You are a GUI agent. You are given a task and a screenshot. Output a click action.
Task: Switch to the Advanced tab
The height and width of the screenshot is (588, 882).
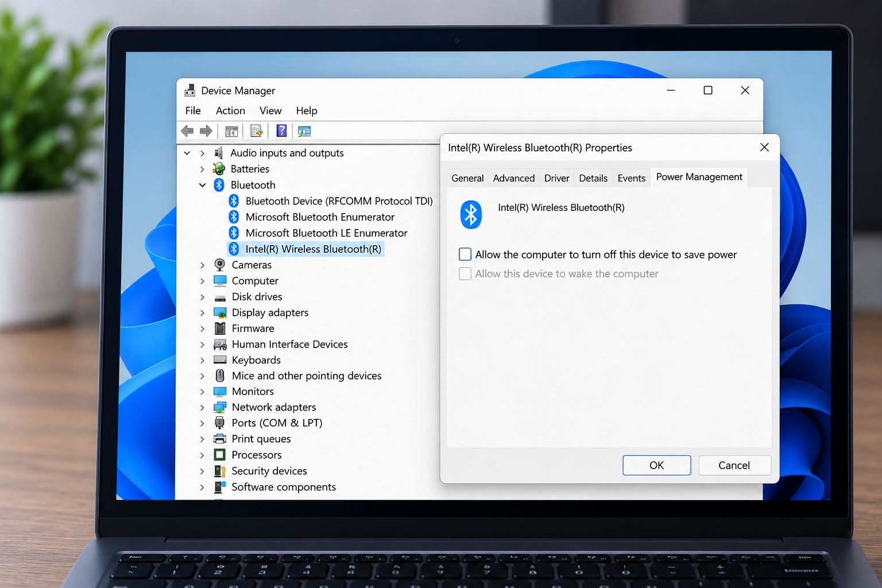click(514, 178)
